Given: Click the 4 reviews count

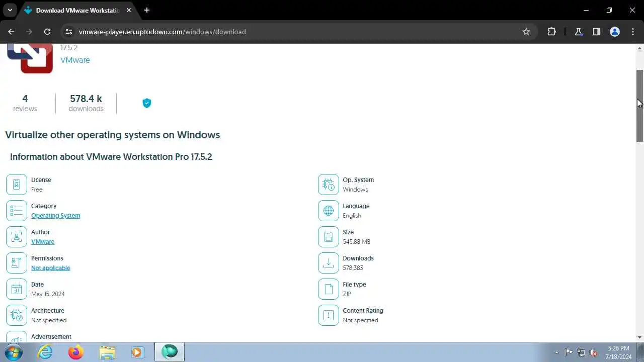Looking at the screenshot, I should click(x=25, y=103).
